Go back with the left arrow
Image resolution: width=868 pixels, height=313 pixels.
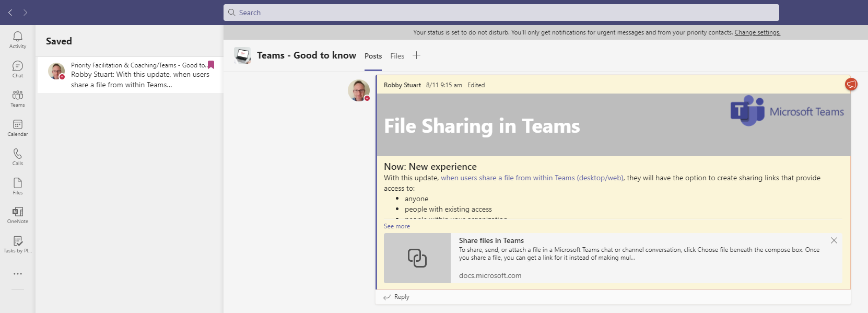[x=10, y=13]
